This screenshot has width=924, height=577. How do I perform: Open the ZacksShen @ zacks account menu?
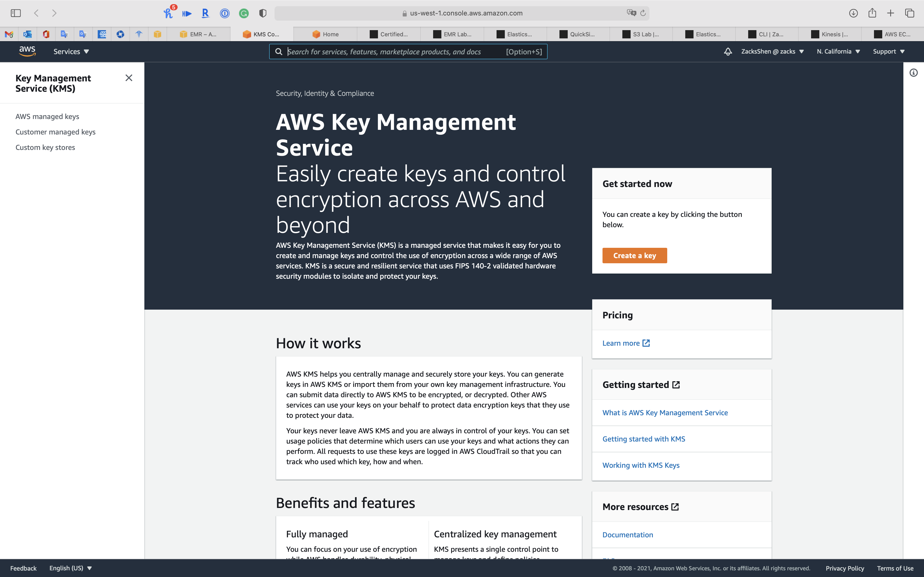[x=772, y=52]
